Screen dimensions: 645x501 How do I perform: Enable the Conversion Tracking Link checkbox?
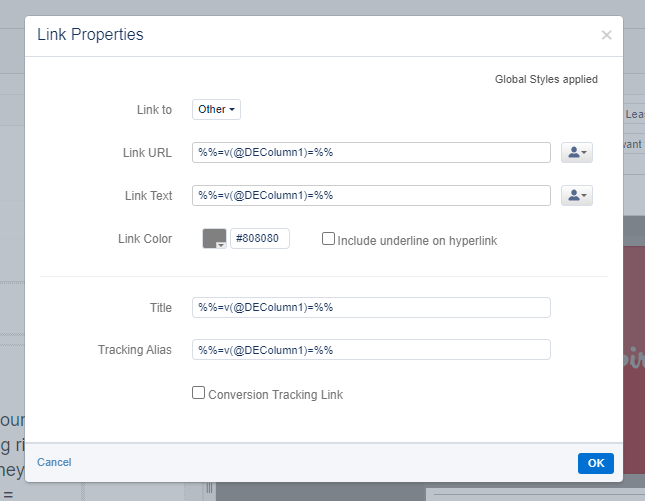pyautogui.click(x=199, y=393)
